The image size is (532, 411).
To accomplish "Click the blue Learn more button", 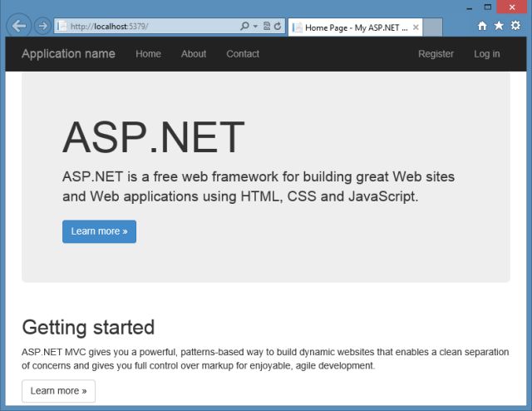I will click(99, 231).
